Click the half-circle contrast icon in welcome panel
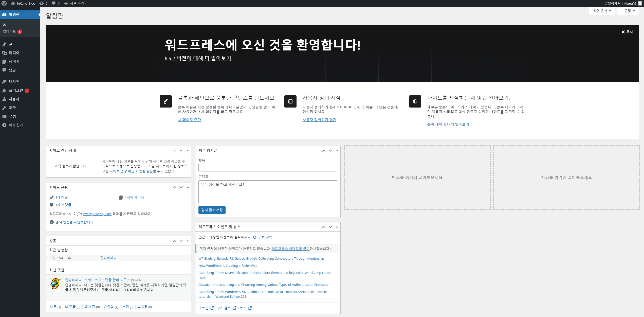The width and height of the screenshot is (644, 317). click(x=415, y=101)
